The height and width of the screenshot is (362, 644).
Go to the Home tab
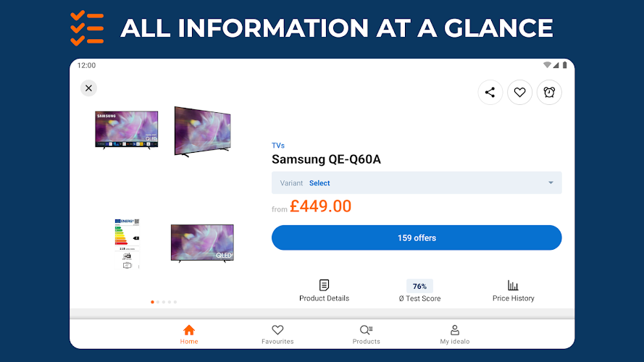coord(189,334)
